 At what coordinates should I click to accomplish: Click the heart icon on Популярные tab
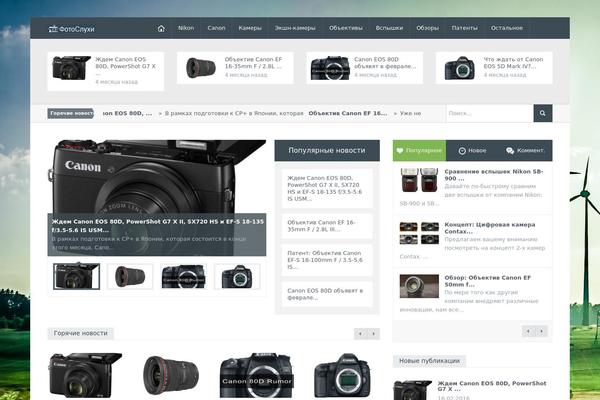click(399, 150)
